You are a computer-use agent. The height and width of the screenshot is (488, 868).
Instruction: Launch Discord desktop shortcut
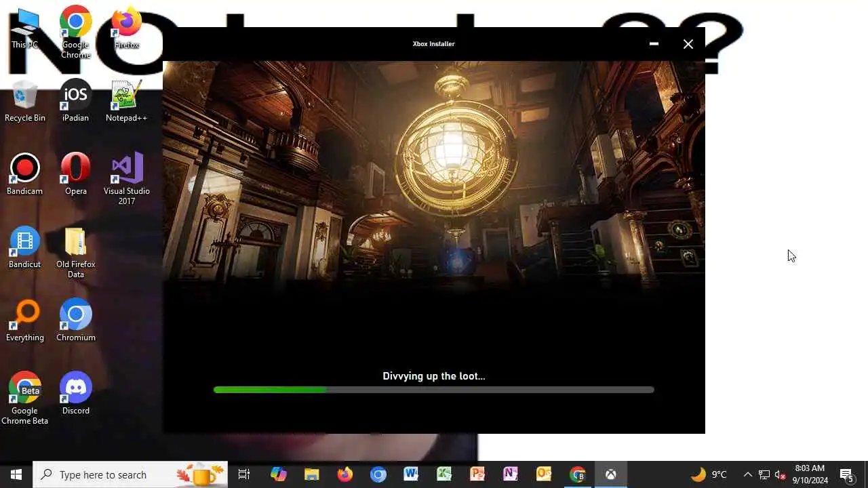[x=75, y=394]
